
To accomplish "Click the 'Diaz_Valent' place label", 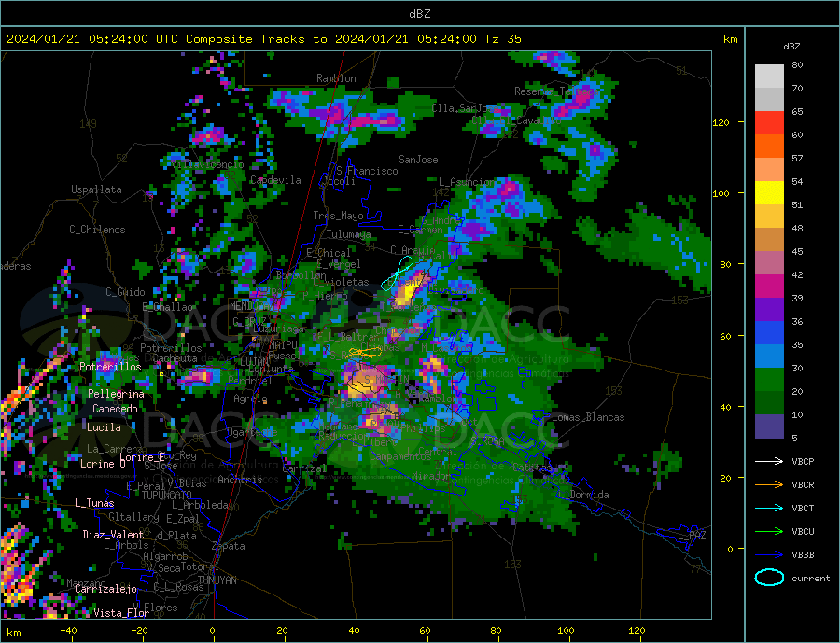I will pyautogui.click(x=113, y=535).
